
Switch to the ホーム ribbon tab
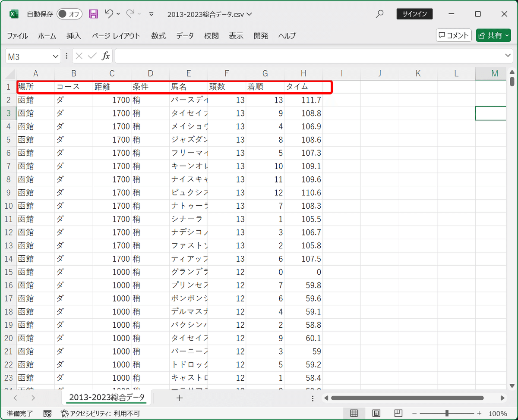click(47, 36)
